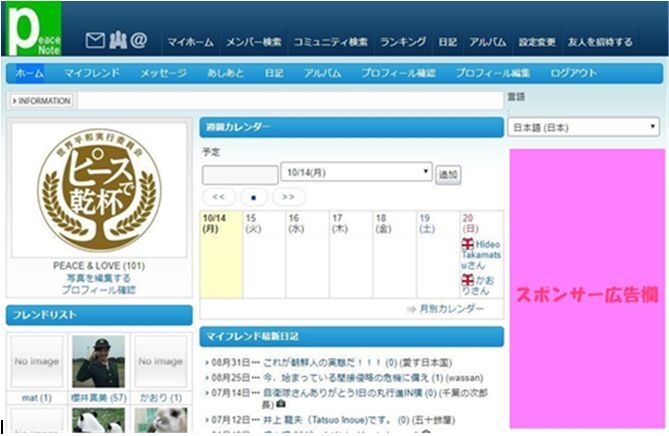Expand the INFORMATION section
This screenshot has width=669, height=436.
tap(41, 101)
